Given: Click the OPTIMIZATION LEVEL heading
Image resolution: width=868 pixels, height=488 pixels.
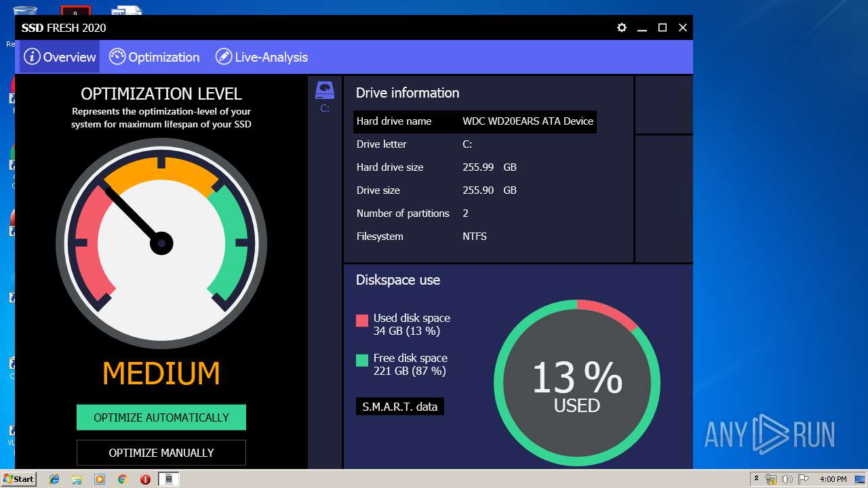Looking at the screenshot, I should pos(161,94).
